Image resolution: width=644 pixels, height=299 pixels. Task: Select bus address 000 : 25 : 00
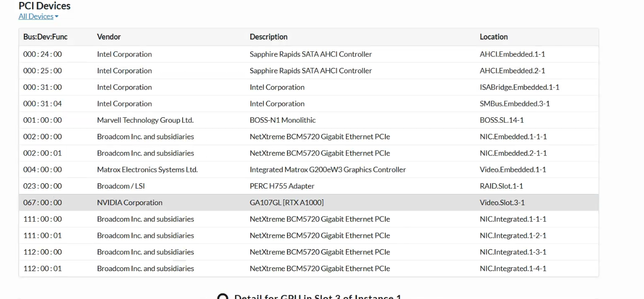click(x=43, y=71)
